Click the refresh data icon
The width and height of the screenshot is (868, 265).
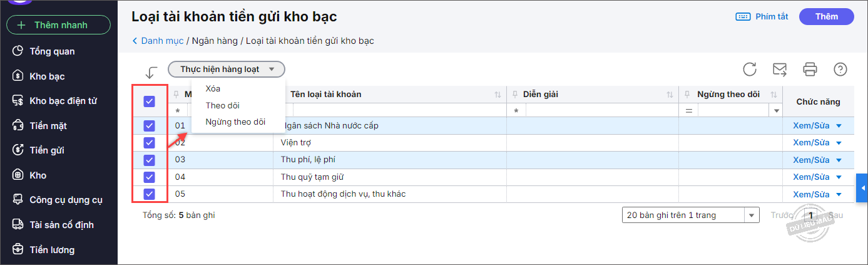pyautogui.click(x=750, y=70)
